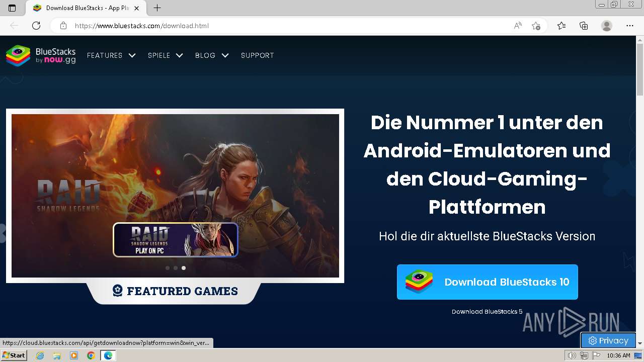Click the FEATURED GAMES label
Viewport: 644px width, 362px height.
(x=175, y=291)
